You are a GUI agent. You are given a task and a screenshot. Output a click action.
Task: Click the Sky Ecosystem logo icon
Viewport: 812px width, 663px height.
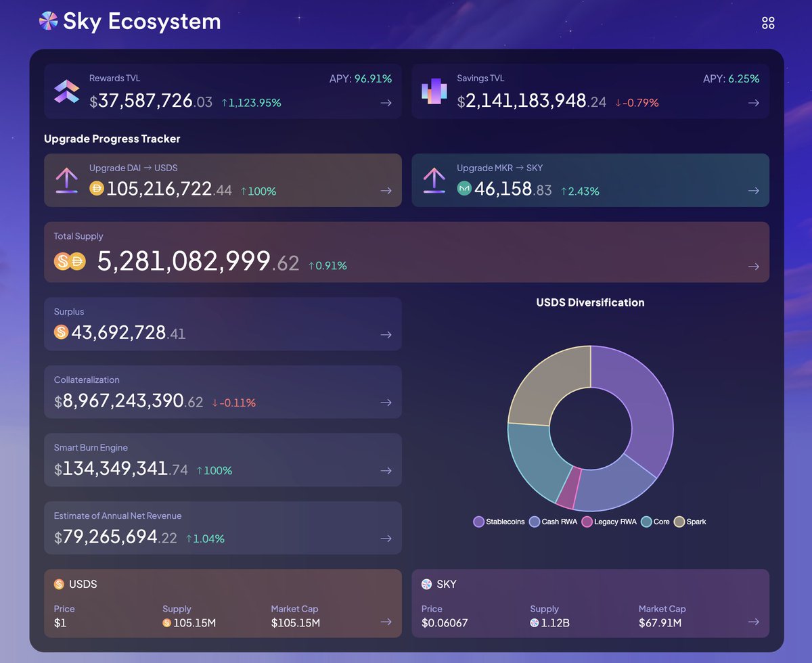tap(47, 21)
